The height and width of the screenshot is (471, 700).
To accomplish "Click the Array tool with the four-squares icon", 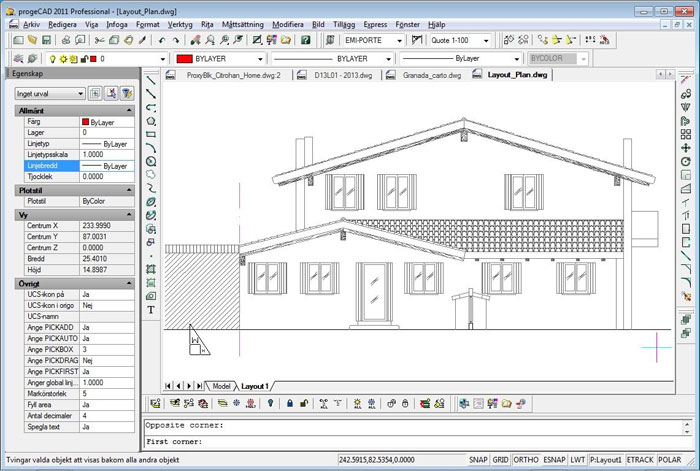I will 686,134.
